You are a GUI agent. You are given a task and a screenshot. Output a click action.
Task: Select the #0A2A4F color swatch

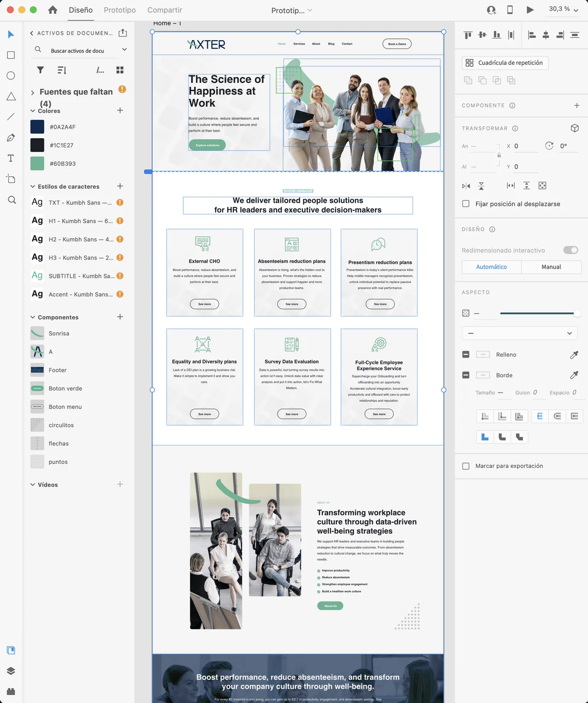pos(37,127)
